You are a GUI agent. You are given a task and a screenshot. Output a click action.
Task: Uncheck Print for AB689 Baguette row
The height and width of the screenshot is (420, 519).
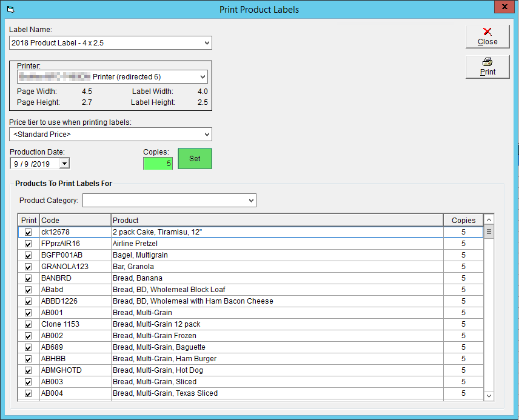tap(28, 347)
